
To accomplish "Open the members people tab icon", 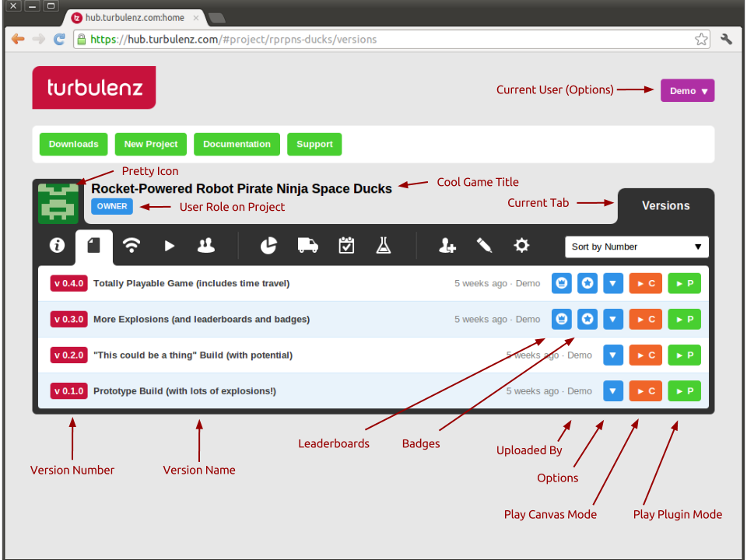I will click(x=206, y=246).
